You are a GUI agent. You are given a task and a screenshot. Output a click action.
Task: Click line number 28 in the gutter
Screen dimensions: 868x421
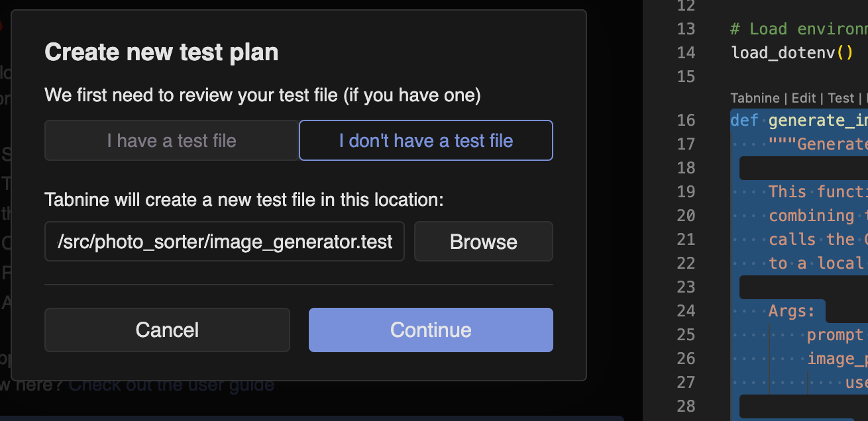tap(686, 406)
